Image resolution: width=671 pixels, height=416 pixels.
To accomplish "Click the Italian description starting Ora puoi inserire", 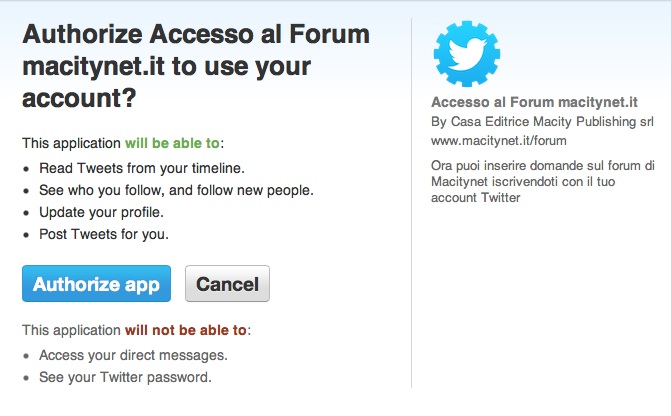I will (542, 181).
